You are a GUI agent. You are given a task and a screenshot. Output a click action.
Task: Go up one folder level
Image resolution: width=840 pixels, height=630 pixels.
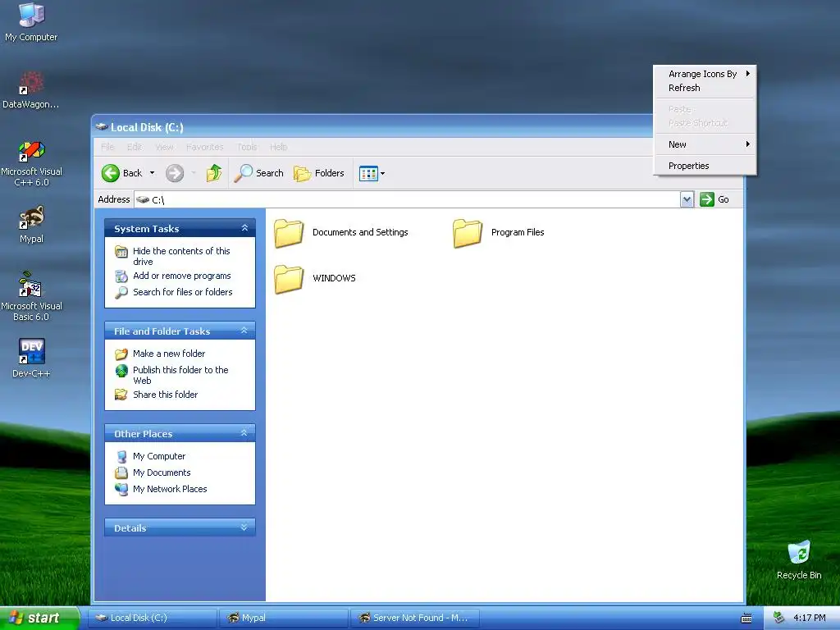pos(214,173)
